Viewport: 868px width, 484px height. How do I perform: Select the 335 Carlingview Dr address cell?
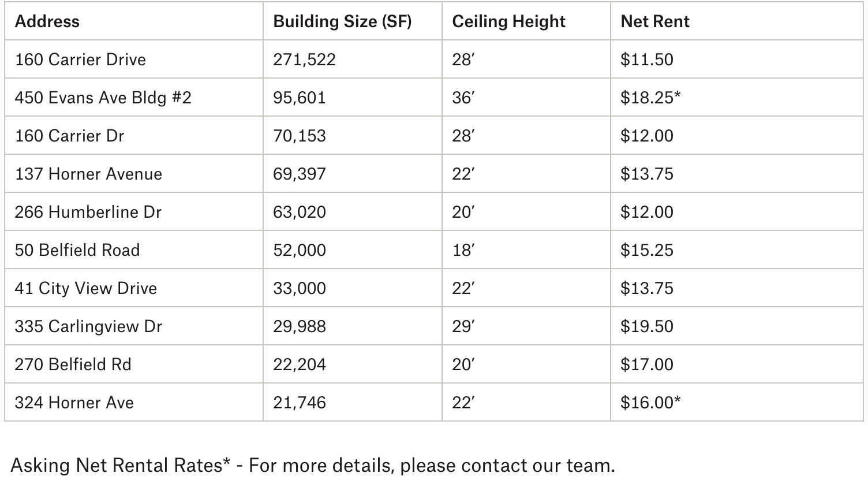88,326
